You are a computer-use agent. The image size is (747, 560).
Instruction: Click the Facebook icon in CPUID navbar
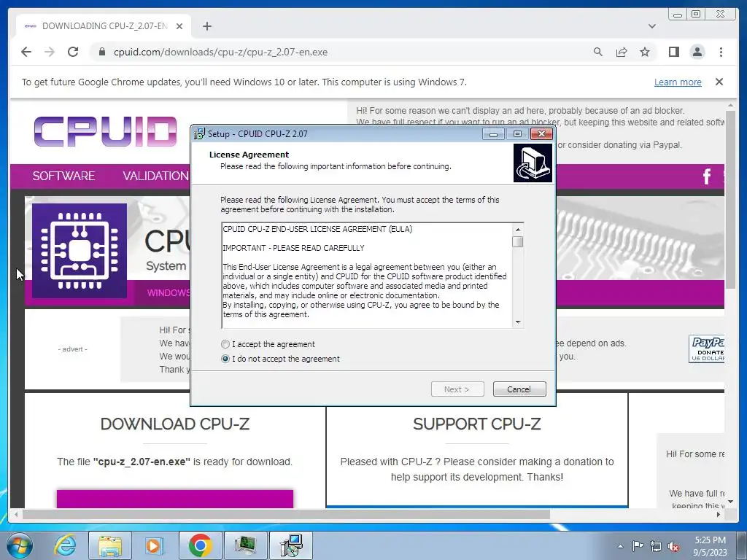point(706,176)
